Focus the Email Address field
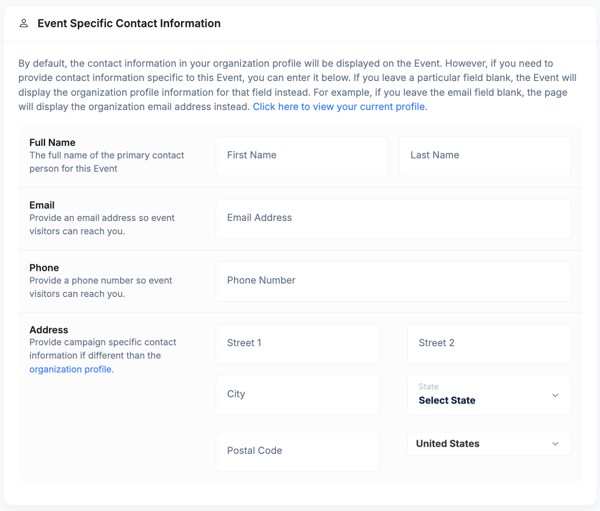This screenshot has height=511, width=600. point(393,218)
